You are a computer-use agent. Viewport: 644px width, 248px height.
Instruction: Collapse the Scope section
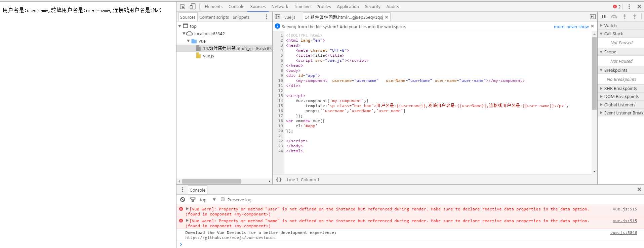pos(601,52)
